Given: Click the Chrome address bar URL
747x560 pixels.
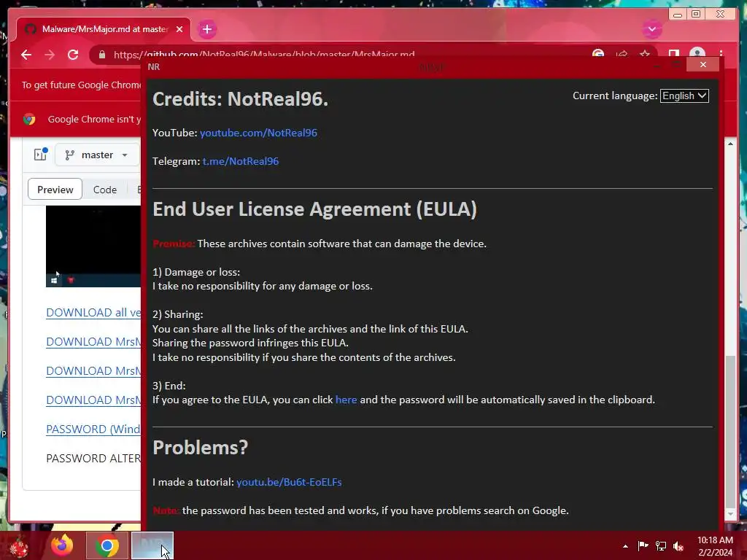Looking at the screenshot, I should point(264,55).
